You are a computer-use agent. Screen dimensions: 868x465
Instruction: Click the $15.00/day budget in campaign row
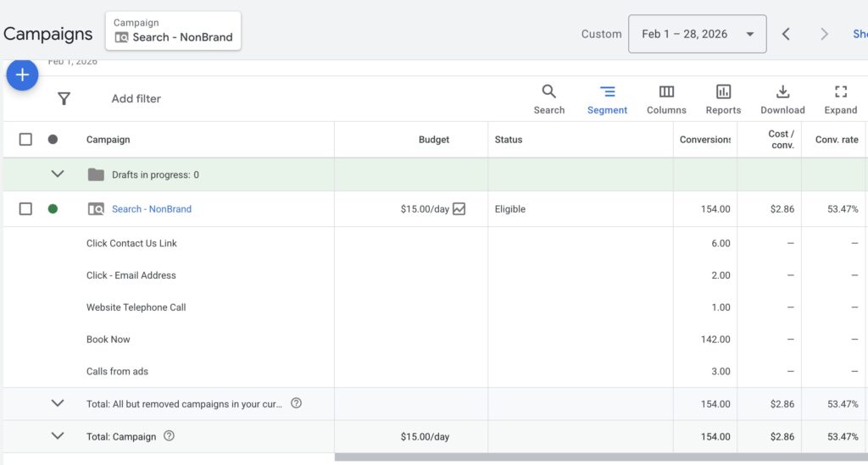point(425,209)
